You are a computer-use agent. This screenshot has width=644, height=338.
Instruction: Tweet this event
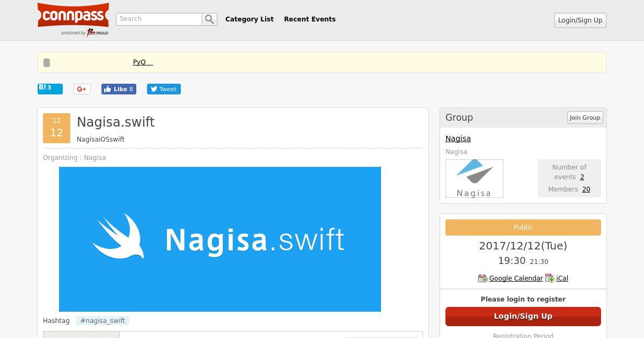[164, 89]
